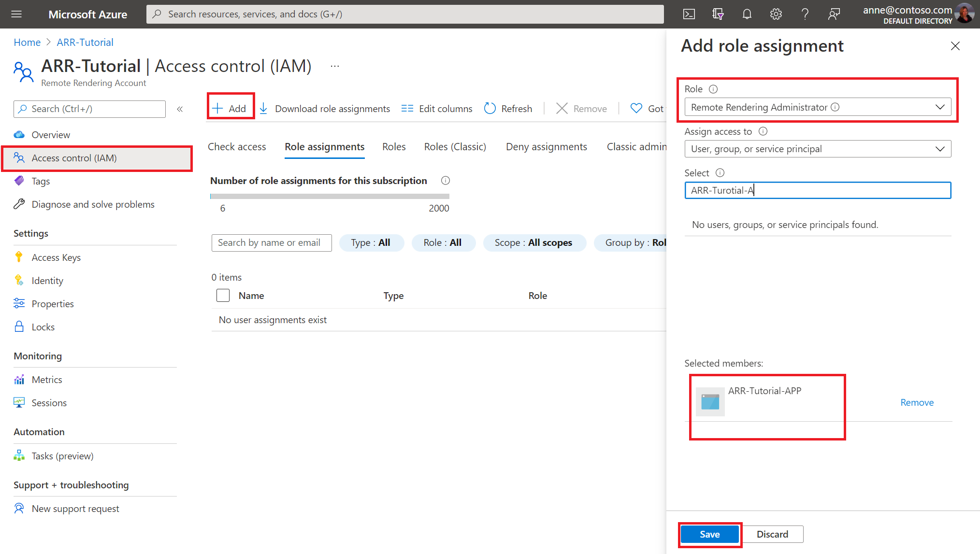Click the Select input field for members
Image resolution: width=980 pixels, height=554 pixels.
[818, 190]
